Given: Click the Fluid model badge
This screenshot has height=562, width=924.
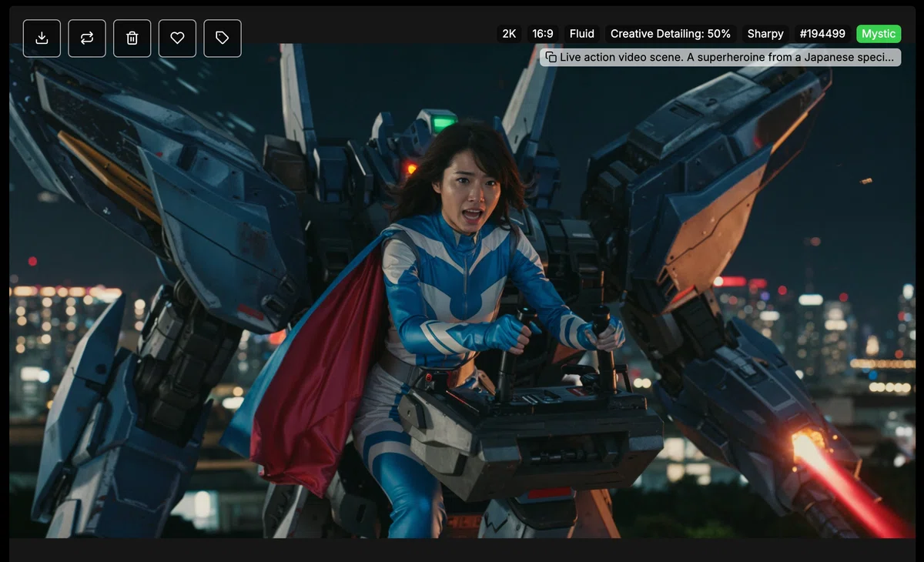Looking at the screenshot, I should (582, 34).
